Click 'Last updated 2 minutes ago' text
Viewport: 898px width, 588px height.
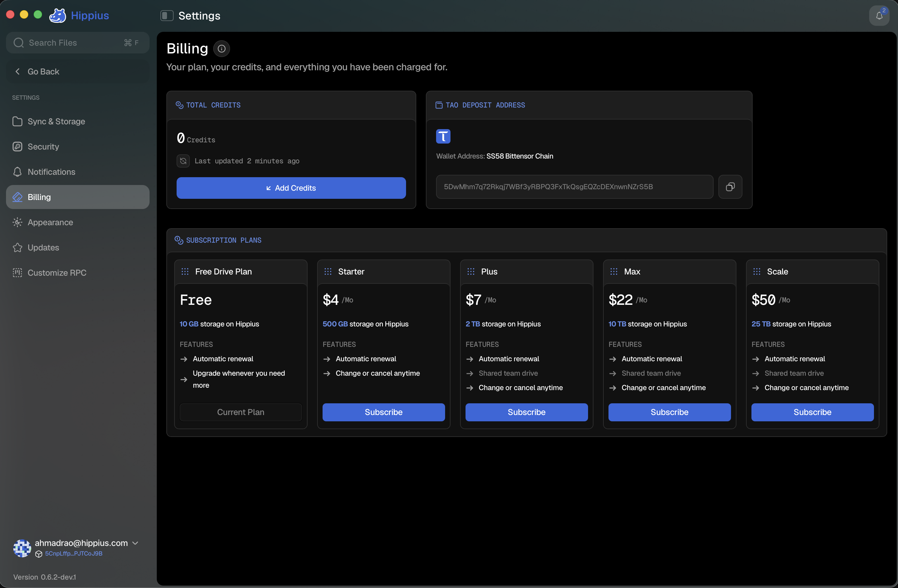247,161
